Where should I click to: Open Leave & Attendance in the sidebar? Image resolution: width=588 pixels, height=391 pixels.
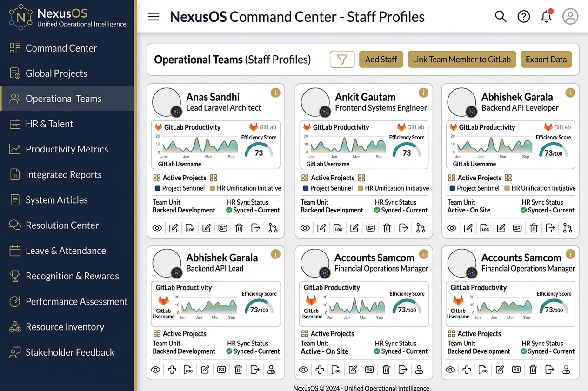click(66, 251)
